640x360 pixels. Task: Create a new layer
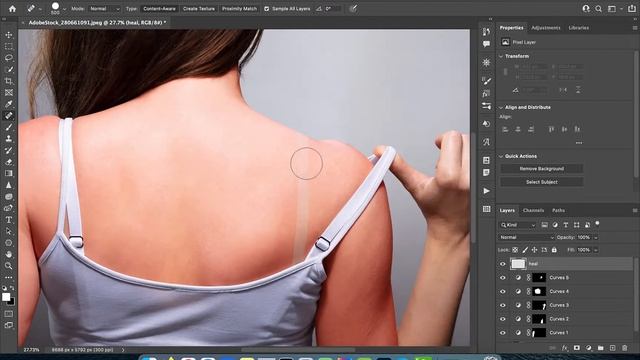pyautogui.click(x=612, y=348)
